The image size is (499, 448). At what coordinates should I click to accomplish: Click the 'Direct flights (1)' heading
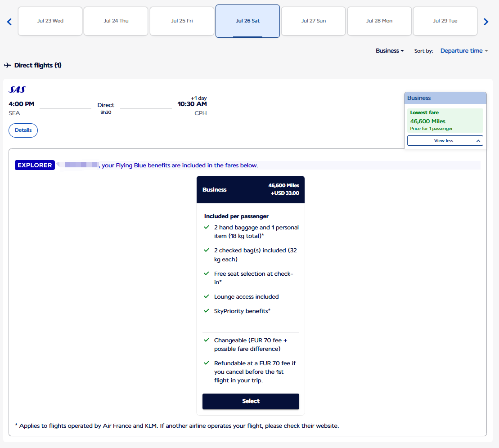(38, 65)
